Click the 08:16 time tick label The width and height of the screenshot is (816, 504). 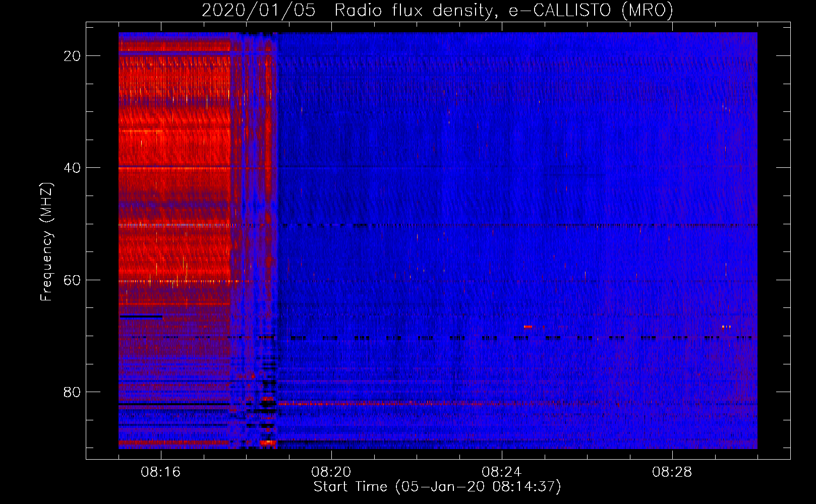(161, 472)
